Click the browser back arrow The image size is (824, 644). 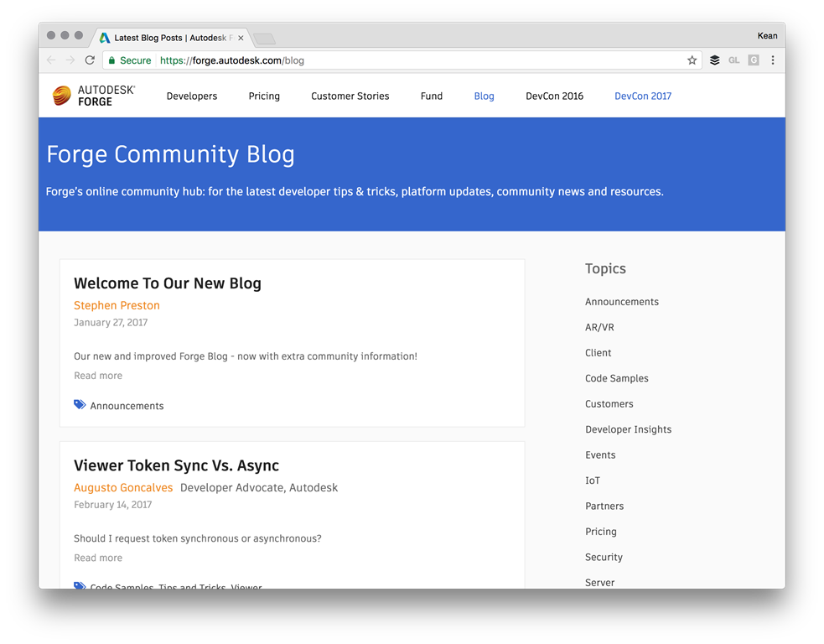point(51,60)
